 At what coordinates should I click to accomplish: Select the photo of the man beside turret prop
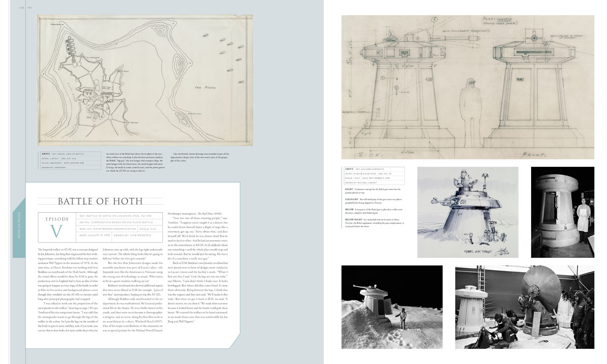click(562, 212)
